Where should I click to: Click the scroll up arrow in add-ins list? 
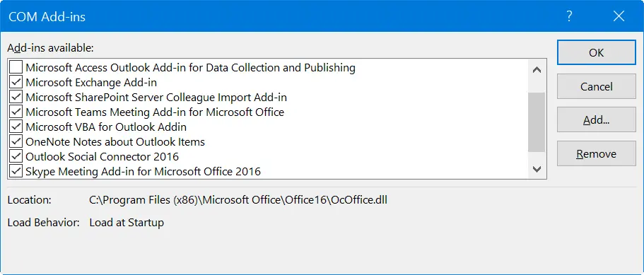pyautogui.click(x=537, y=70)
